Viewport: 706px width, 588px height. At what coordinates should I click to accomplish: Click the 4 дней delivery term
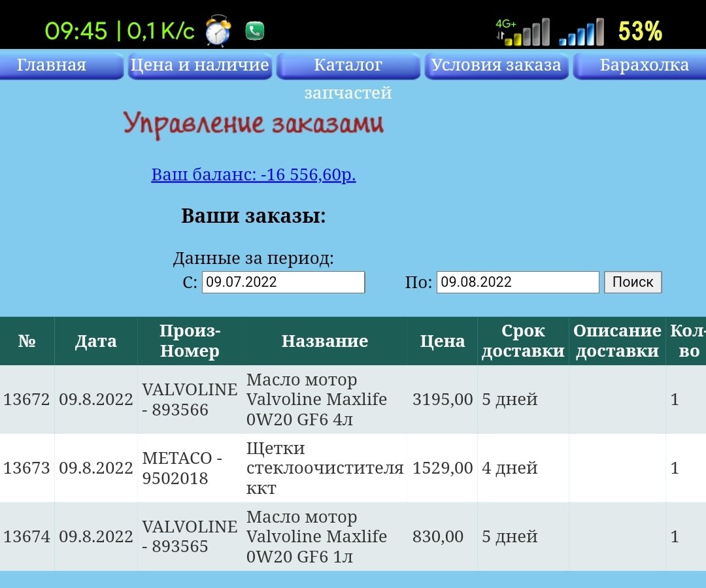click(x=510, y=468)
